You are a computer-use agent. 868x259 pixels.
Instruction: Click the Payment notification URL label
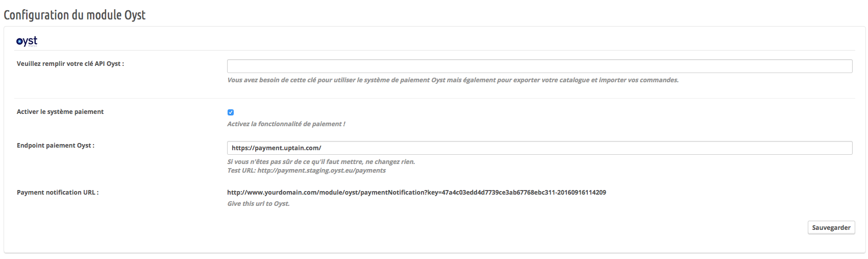point(58,193)
